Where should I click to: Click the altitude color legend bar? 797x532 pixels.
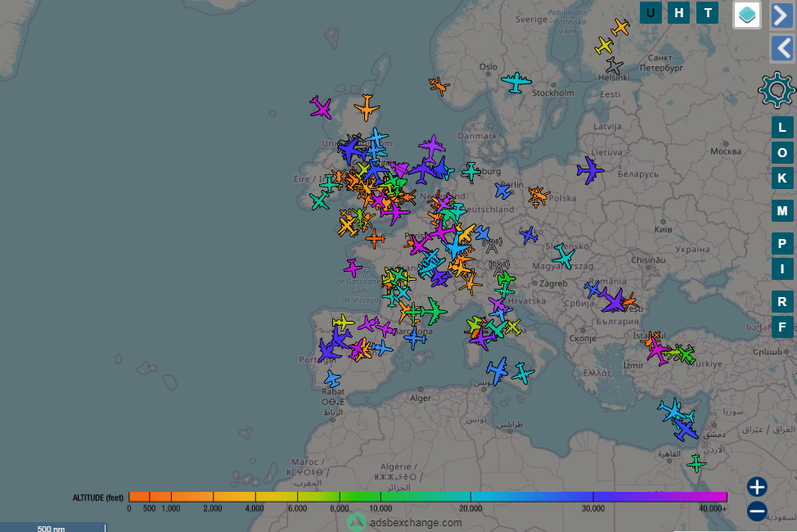428,497
